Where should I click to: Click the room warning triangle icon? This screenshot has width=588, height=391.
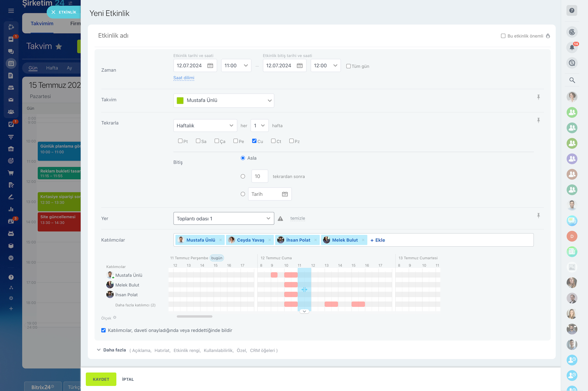(280, 219)
